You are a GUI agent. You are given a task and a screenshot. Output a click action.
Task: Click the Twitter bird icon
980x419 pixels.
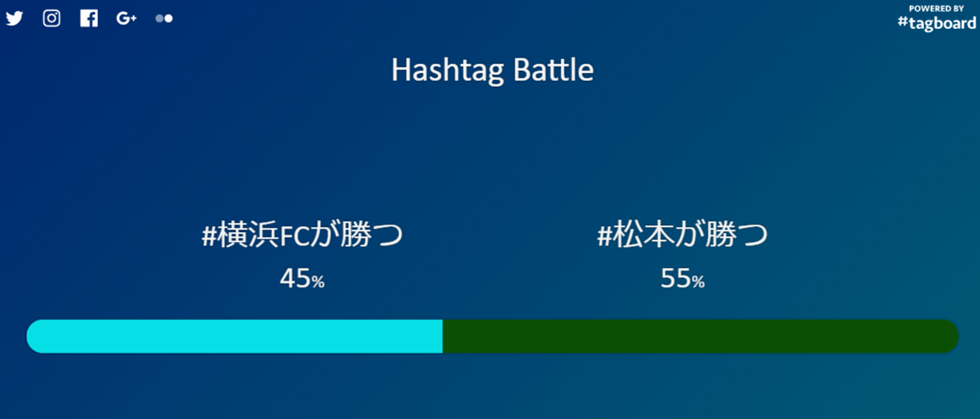(14, 18)
